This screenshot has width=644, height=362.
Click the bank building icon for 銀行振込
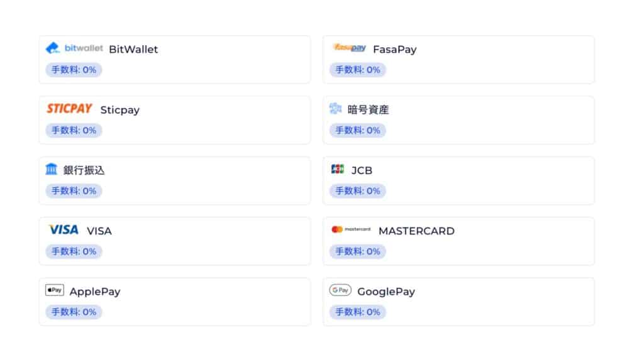point(52,169)
